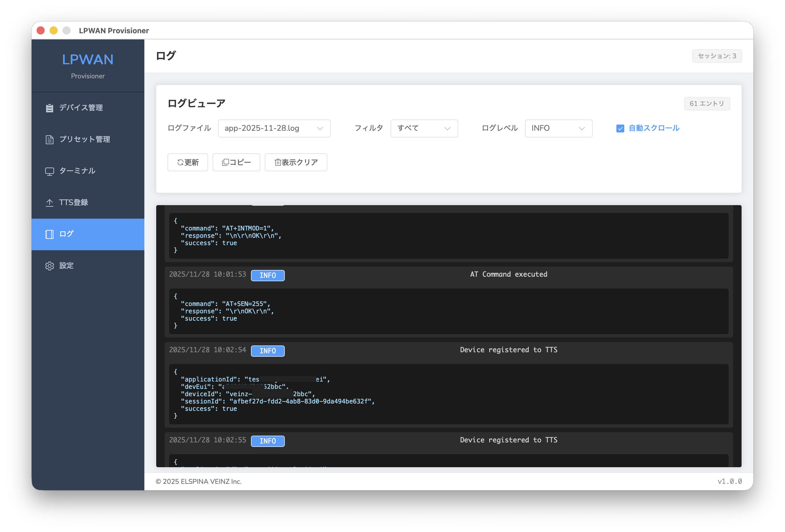This screenshot has height=532, width=785.
Task: Click the refresh icon on 更新 button
Action: point(180,162)
